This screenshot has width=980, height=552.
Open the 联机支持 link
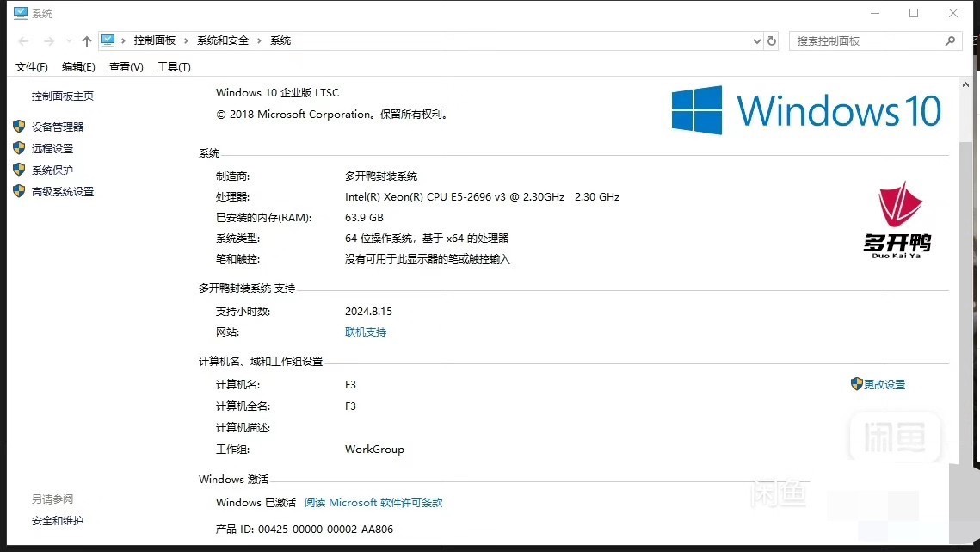[x=365, y=331]
